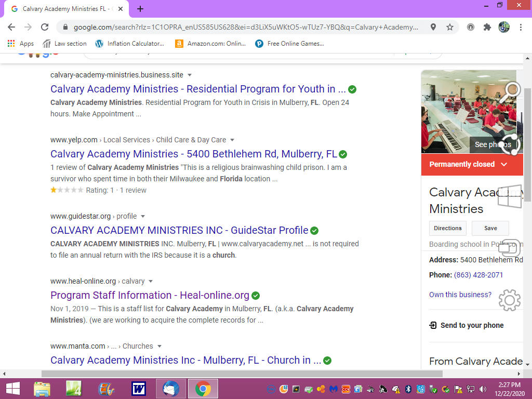Select the Calvary Academy Ministries FL tab
The height and width of the screenshot is (399, 532).
(x=66, y=9)
